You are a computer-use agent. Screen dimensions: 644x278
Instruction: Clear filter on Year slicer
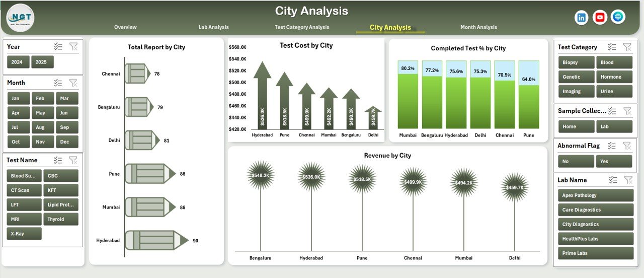[73, 46]
